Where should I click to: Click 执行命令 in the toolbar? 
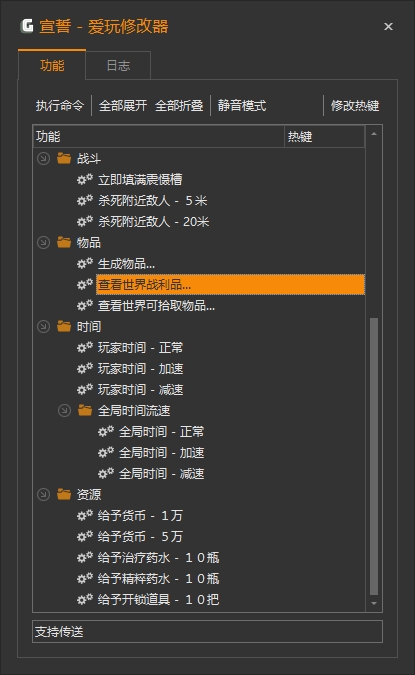coord(60,105)
